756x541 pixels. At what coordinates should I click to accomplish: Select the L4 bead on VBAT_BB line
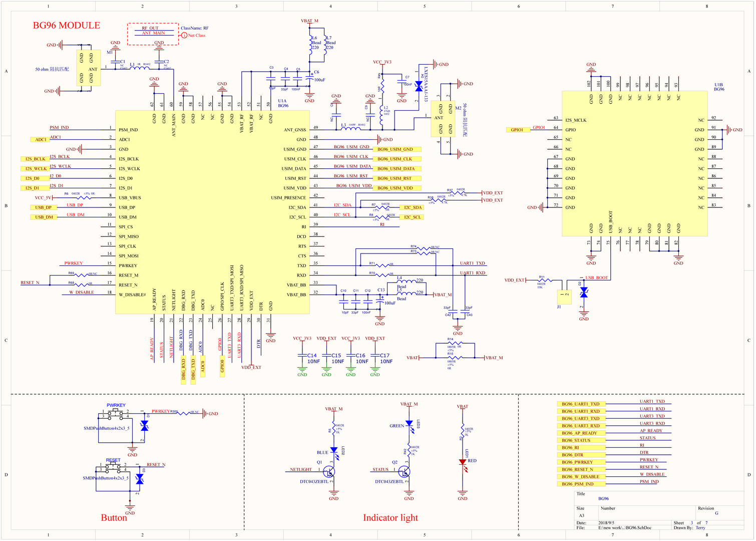407,282
